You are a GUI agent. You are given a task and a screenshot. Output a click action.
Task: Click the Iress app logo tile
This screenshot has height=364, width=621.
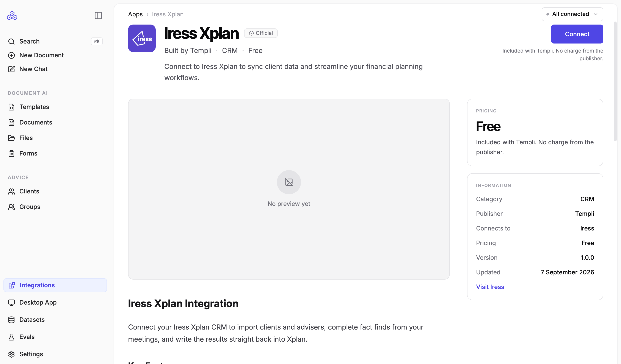click(x=142, y=38)
